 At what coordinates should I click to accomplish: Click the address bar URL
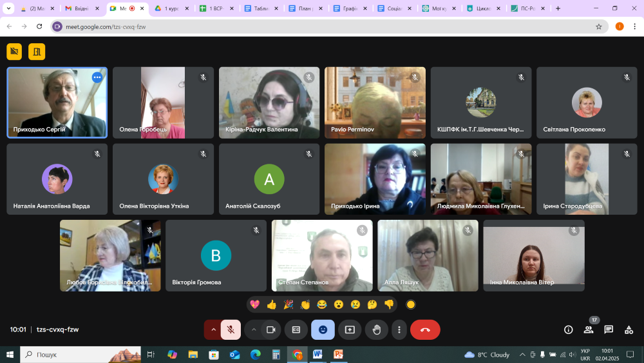pyautogui.click(x=106, y=26)
